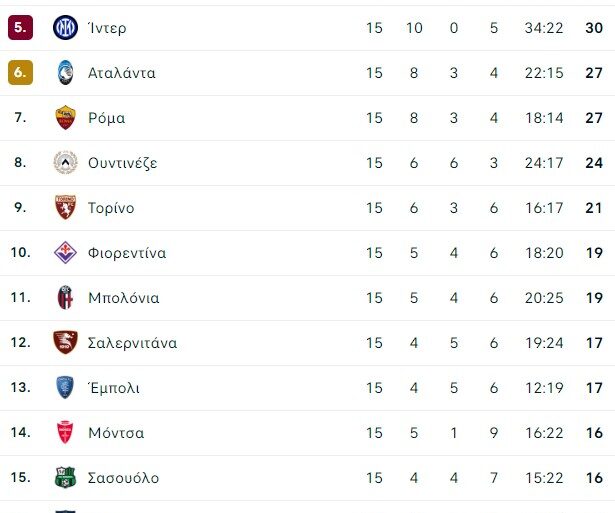The image size is (615, 513).
Task: Click the Empoli club crest icon
Action: click(x=65, y=388)
